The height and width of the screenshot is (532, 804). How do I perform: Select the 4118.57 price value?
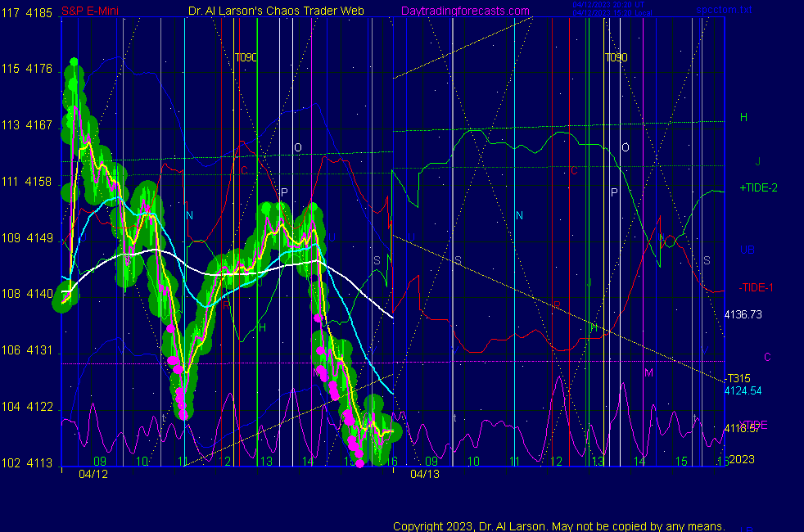(x=742, y=429)
